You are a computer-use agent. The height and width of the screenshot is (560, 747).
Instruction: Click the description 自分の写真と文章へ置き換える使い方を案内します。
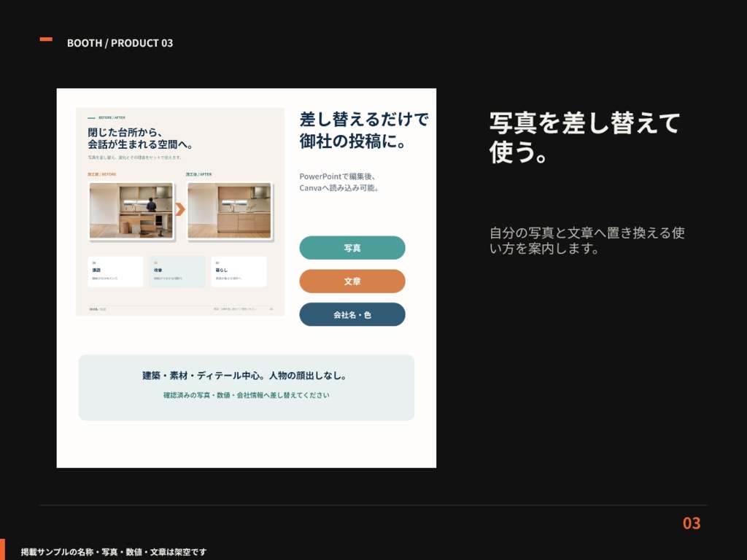pyautogui.click(x=587, y=241)
